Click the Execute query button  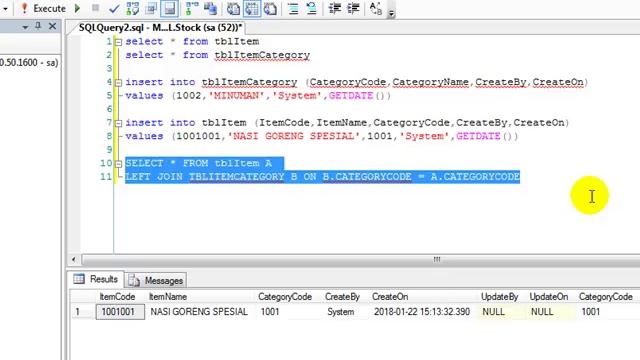tap(43, 8)
